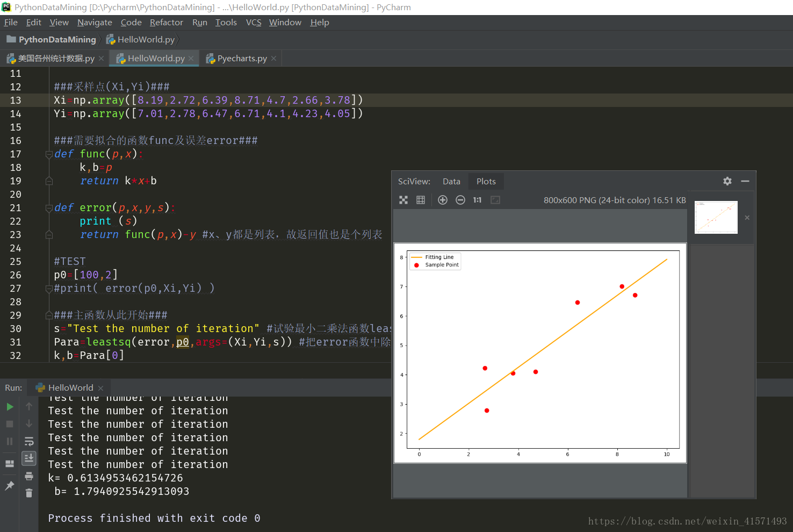Print the console output

28,476
